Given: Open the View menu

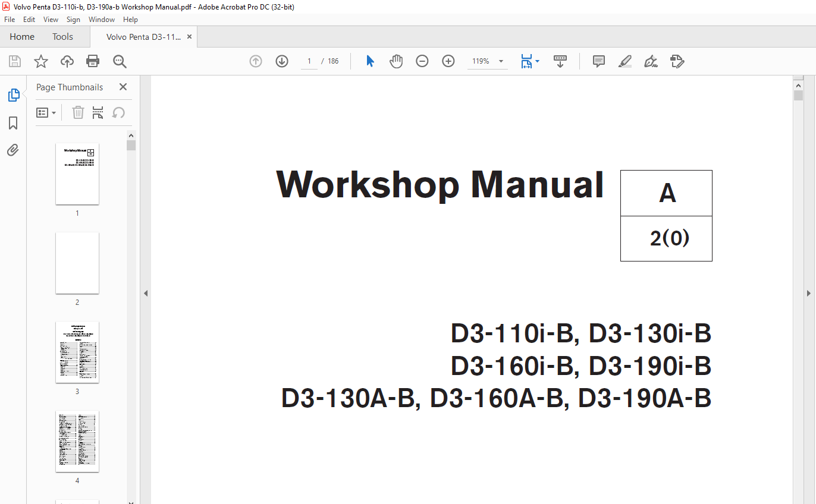Looking at the screenshot, I should click(51, 20).
